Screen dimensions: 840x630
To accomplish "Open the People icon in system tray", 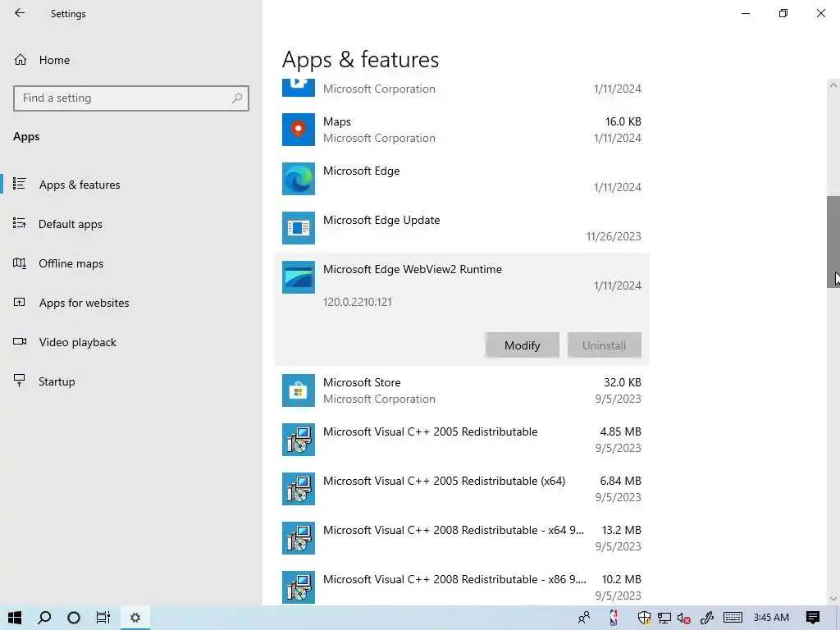I will [x=584, y=618].
